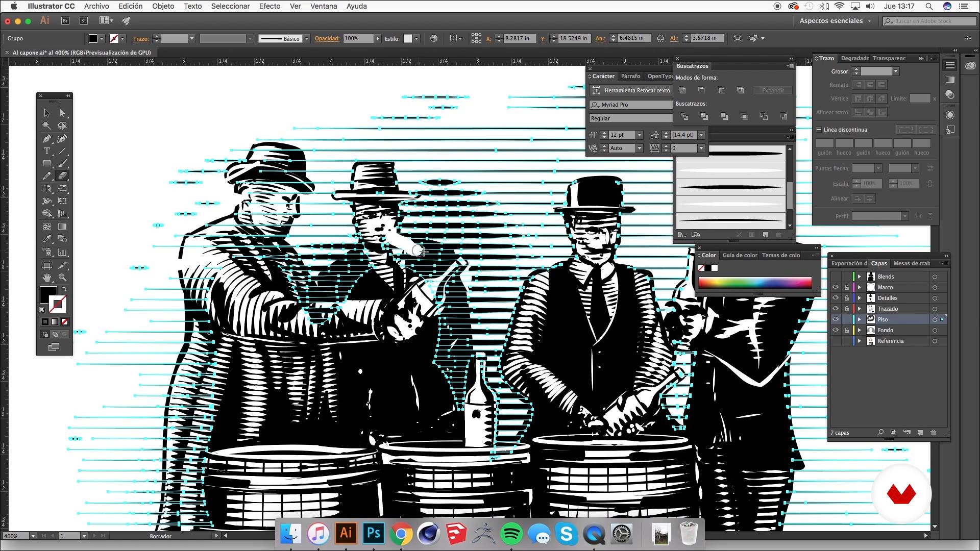Image resolution: width=980 pixels, height=551 pixels.
Task: Open Bridge from the Br icon
Action: 65,20
